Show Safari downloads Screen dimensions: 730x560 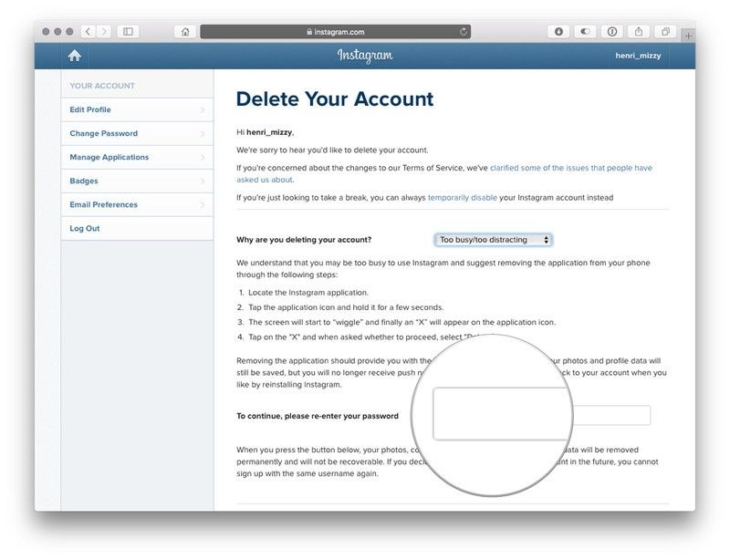[559, 32]
